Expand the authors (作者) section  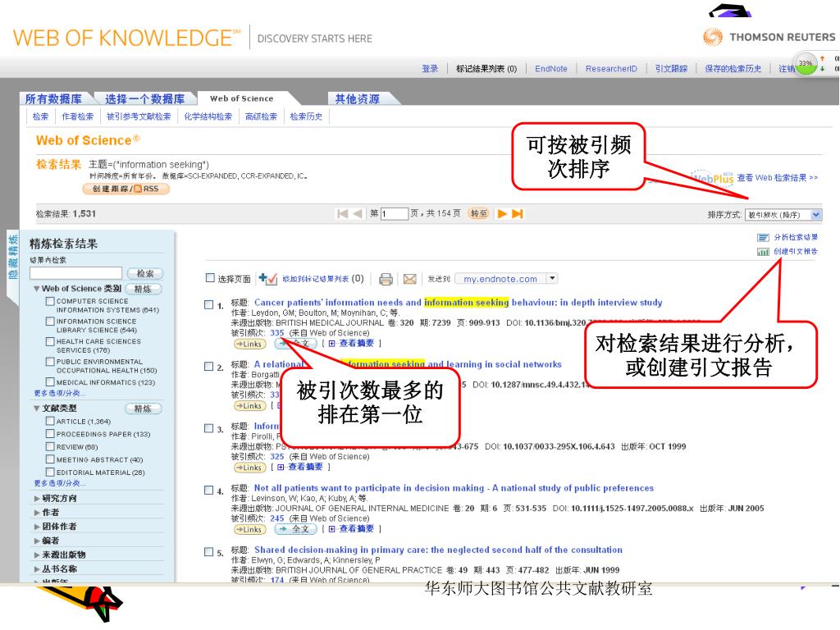(x=36, y=513)
